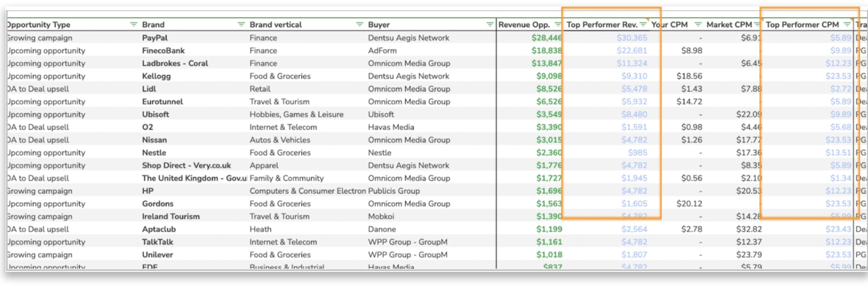Click the $1,199 revenue opportunity value
This screenshot has width=868, height=304.
click(549, 229)
